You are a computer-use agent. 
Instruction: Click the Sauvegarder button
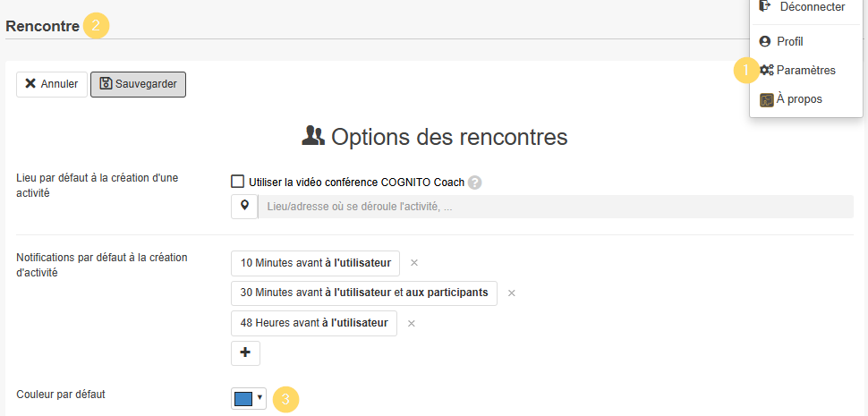point(138,84)
